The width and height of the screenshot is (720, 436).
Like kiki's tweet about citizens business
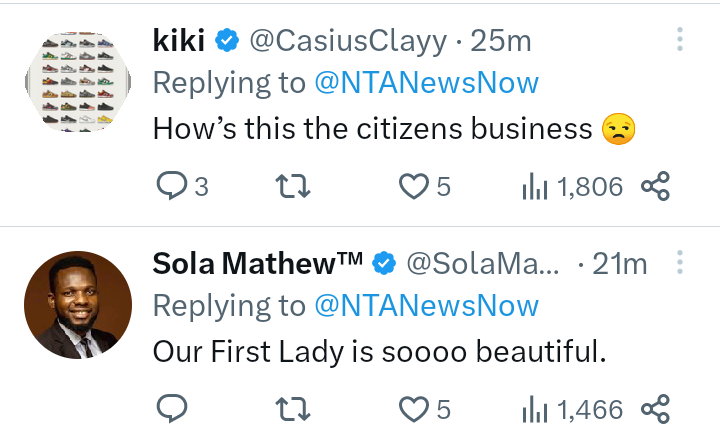[413, 186]
